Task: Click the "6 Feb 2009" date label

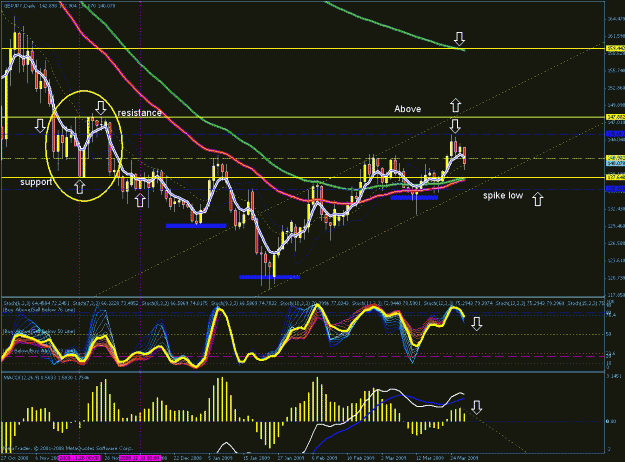Action: [325, 458]
